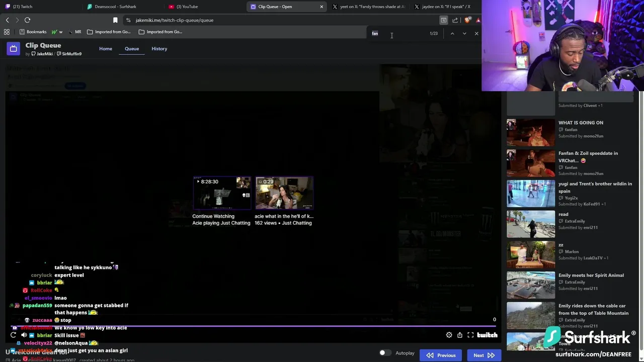The image size is (644, 362).
Task: Switch to the yeet on X browser tab
Action: tap(368, 7)
